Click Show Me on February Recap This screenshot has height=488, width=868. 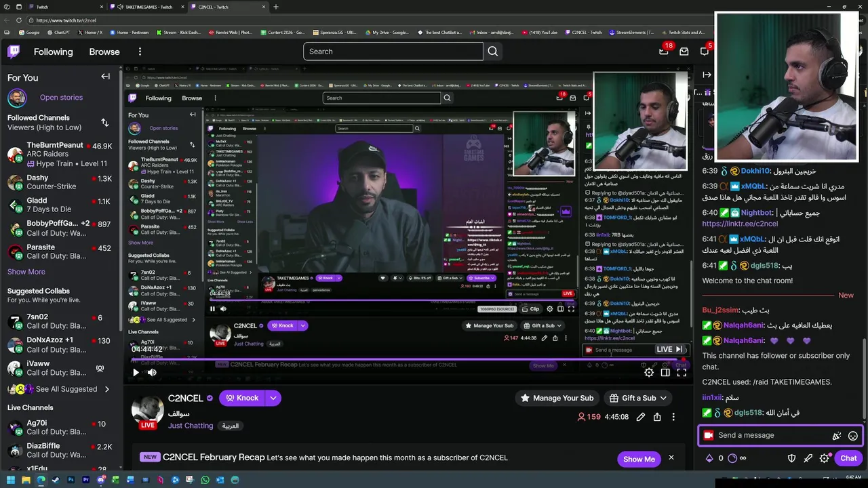[639, 459]
